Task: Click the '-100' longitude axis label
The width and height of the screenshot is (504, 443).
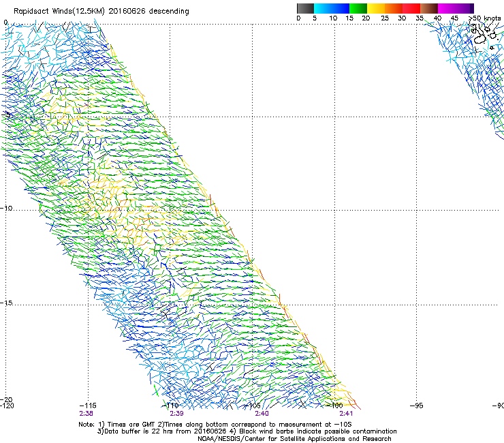Action: [334, 406]
